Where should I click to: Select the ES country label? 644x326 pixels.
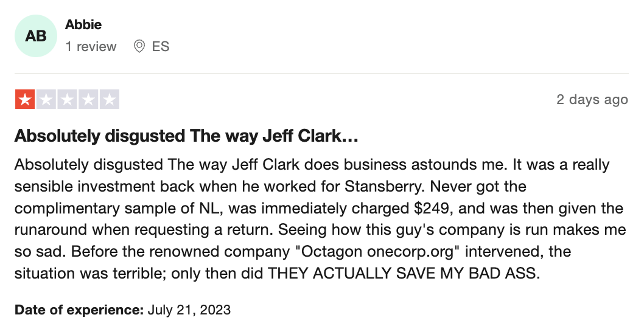point(161,46)
